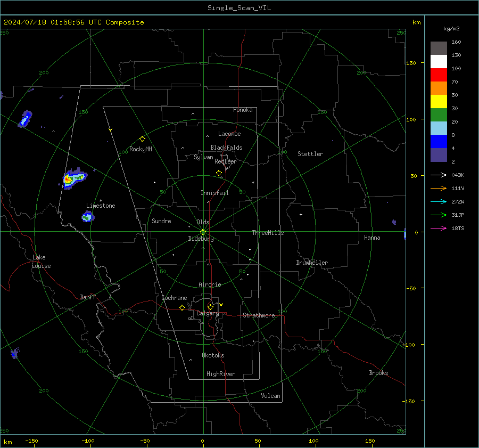Click the yellow diamond marker above Calgary
The image size is (479, 448).
[x=210, y=307]
